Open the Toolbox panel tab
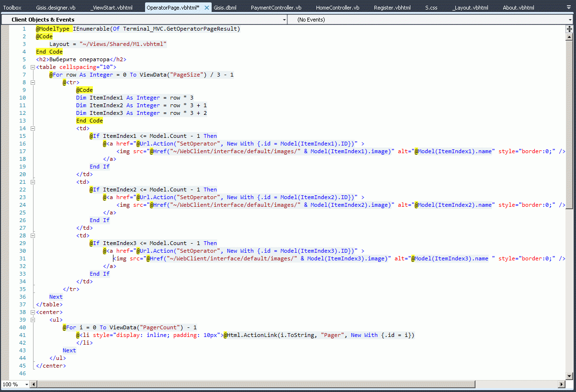This screenshot has height=392, width=576. (x=12, y=8)
